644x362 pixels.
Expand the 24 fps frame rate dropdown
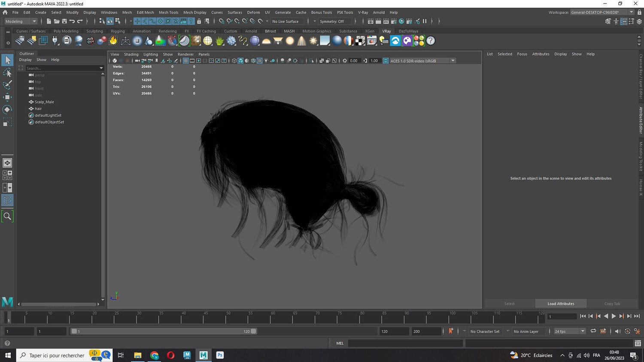[x=583, y=331]
